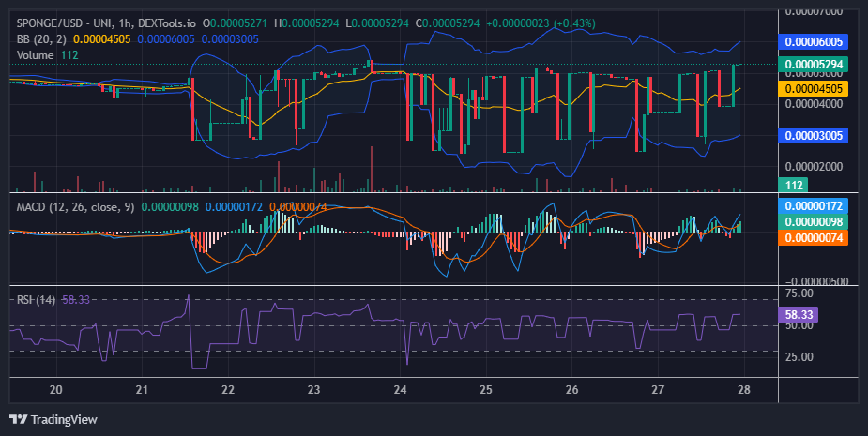Click the TradingView logo

click(53, 419)
